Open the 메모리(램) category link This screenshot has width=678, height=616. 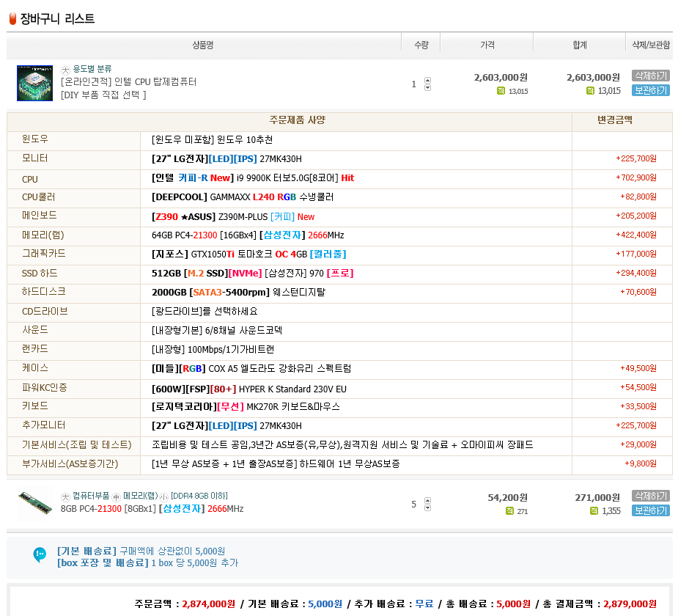pyautogui.click(x=141, y=496)
